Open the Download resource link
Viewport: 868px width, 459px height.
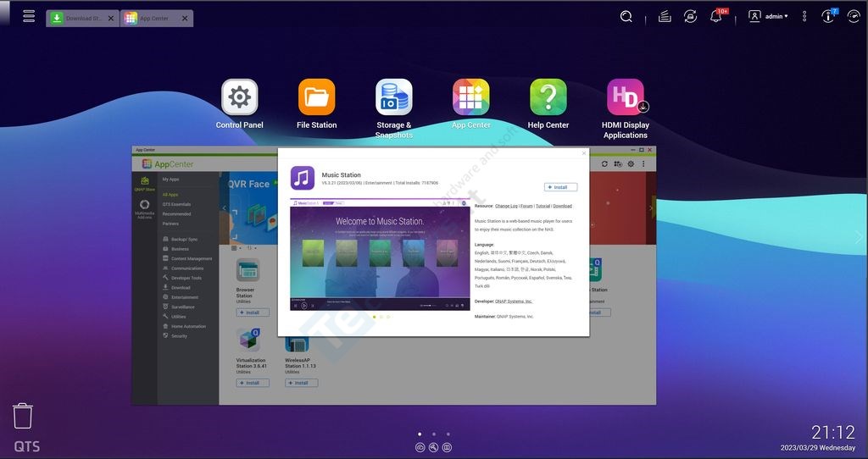point(563,206)
